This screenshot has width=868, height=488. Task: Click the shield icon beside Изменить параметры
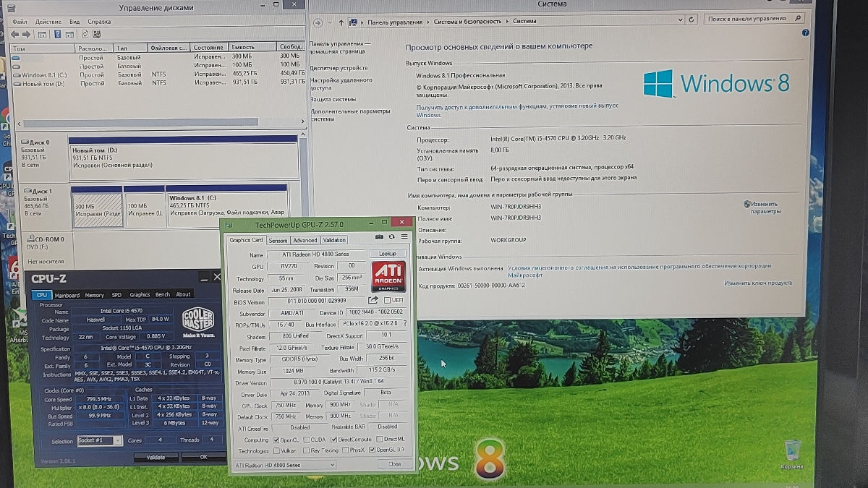[x=746, y=204]
